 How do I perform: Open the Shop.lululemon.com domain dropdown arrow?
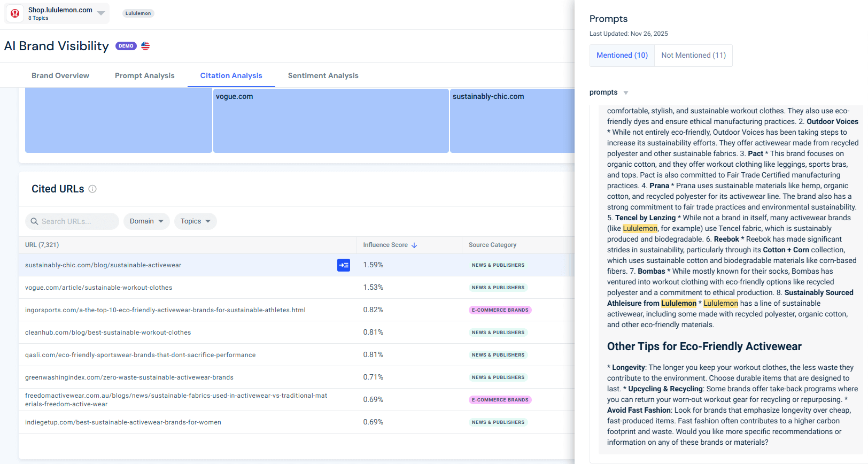(101, 13)
